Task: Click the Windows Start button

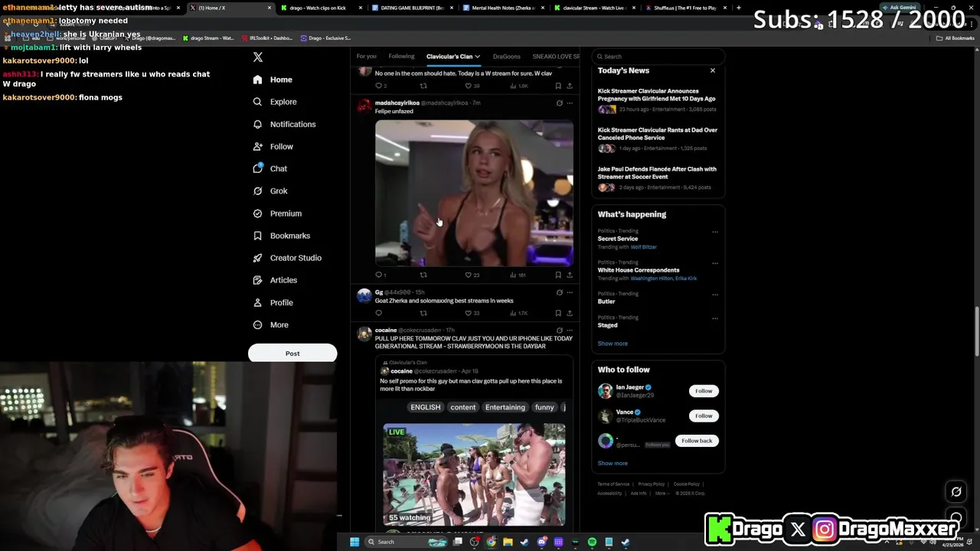Action: (354, 542)
